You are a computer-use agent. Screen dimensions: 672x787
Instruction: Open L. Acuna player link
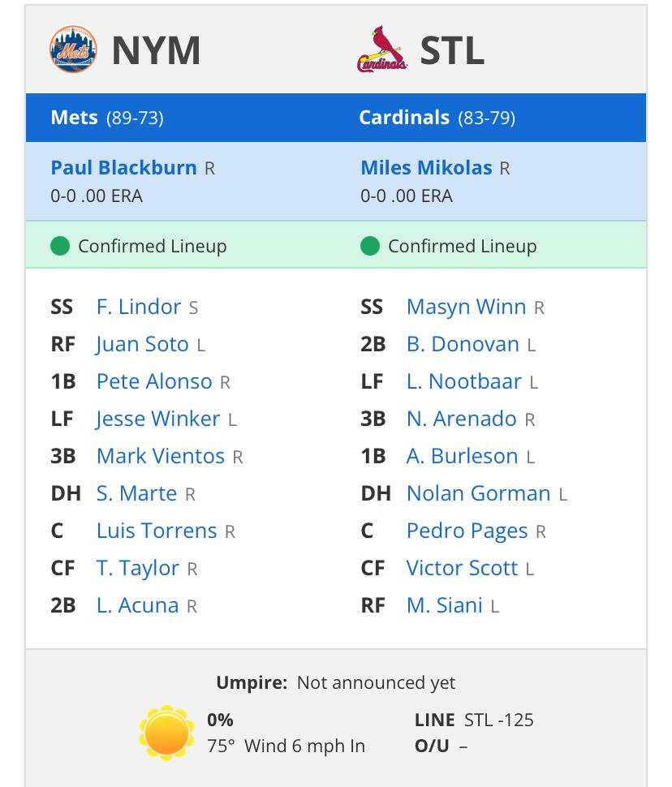138,605
